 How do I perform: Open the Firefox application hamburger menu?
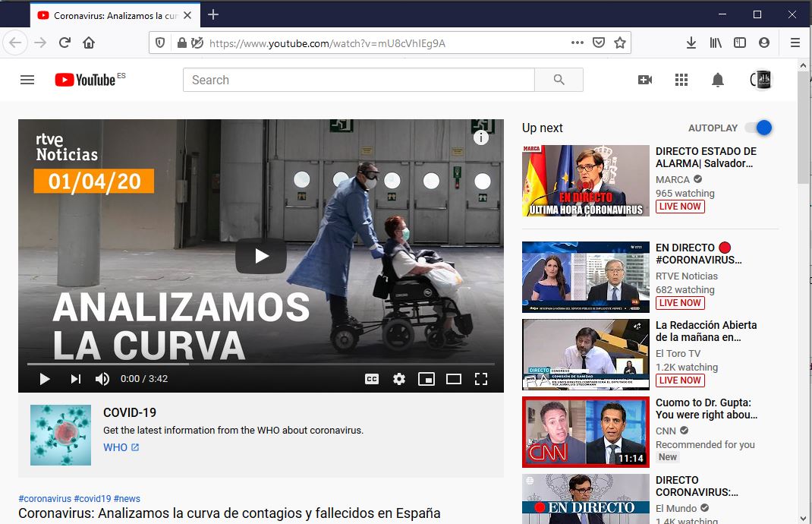click(795, 43)
